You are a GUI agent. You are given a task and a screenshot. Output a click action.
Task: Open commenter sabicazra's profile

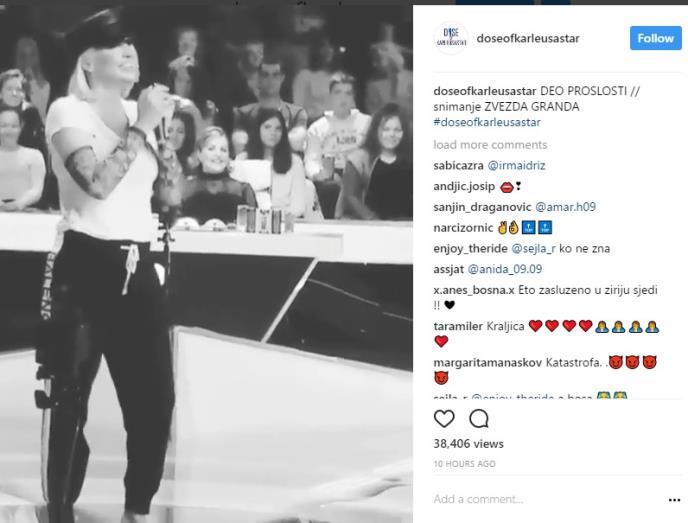pyautogui.click(x=458, y=165)
